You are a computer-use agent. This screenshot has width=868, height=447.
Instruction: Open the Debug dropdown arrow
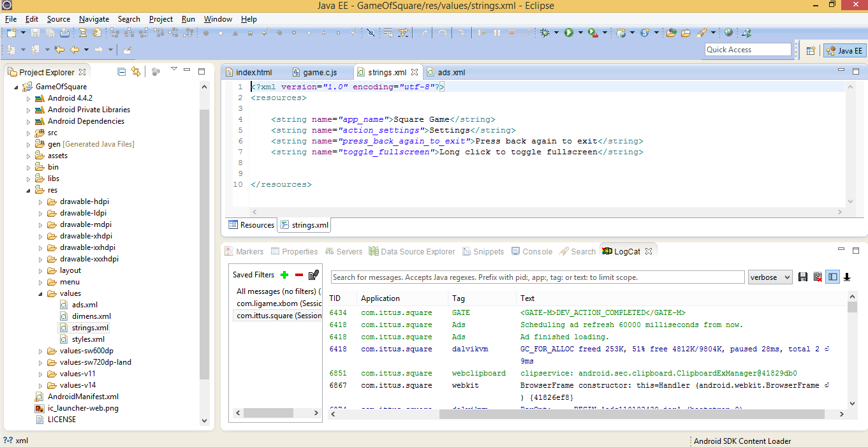555,33
